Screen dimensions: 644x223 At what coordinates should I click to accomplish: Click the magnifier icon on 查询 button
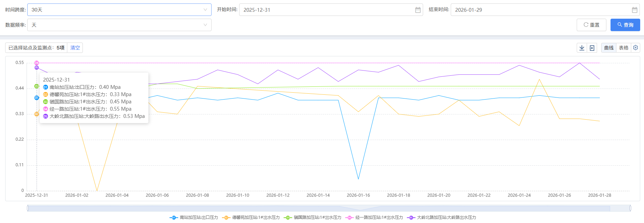coord(620,25)
